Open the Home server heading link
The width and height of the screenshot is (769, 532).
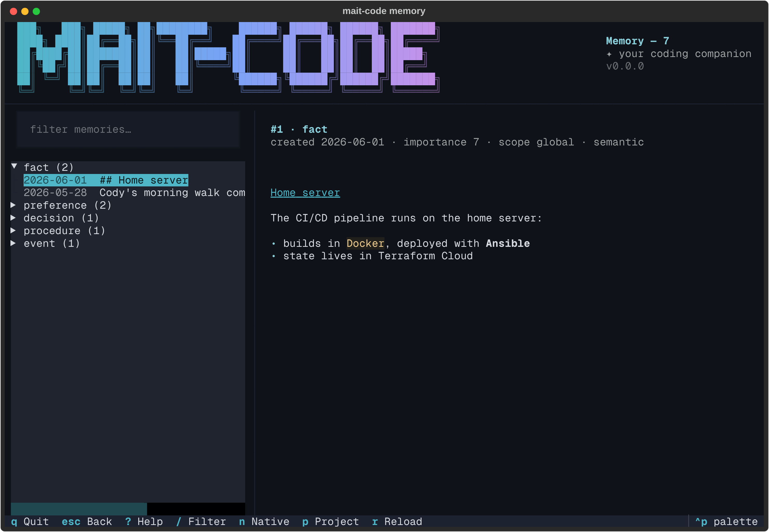click(x=305, y=193)
